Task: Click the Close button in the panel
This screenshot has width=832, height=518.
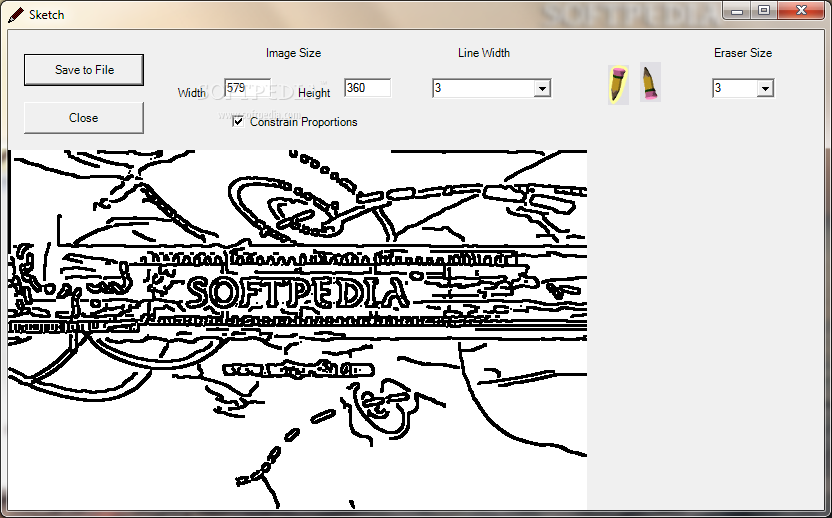Action: point(84,118)
